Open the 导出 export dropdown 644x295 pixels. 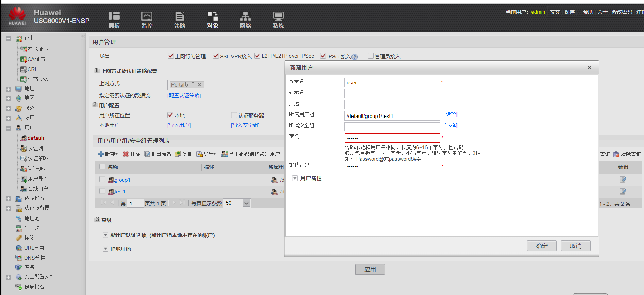tap(206, 154)
